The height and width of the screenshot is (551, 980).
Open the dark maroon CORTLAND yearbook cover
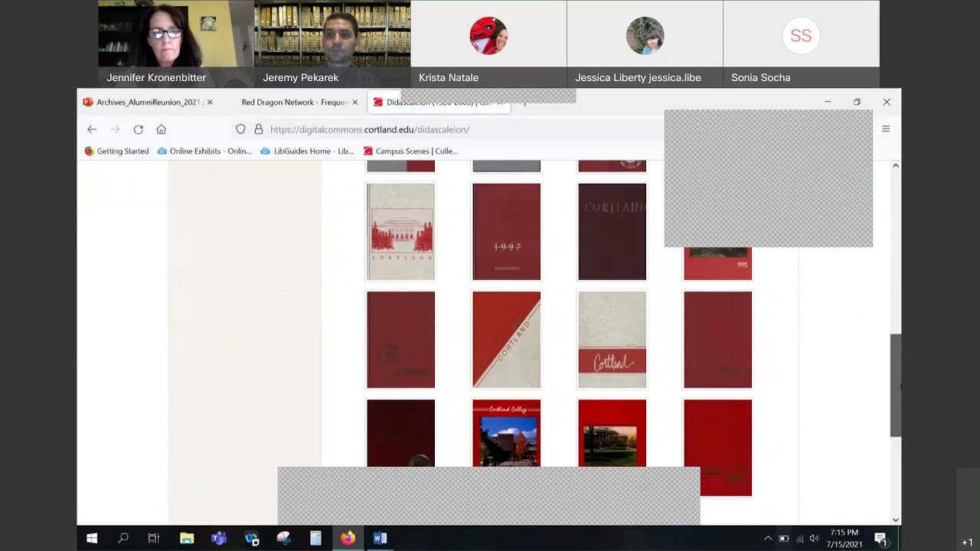[x=612, y=232]
